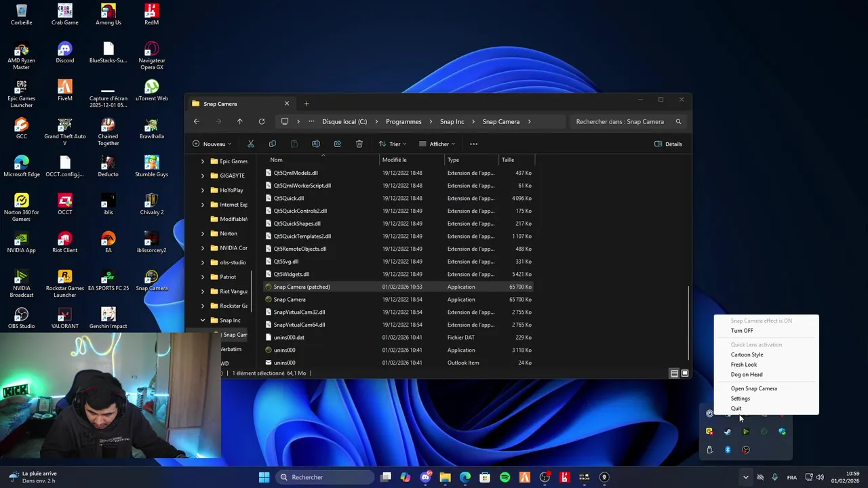Click File Explorer icon on the taskbar
The height and width of the screenshot is (488, 868).
tap(446, 477)
